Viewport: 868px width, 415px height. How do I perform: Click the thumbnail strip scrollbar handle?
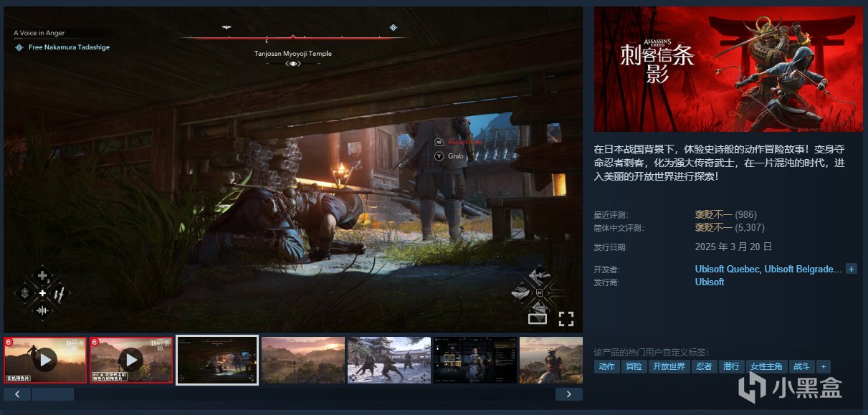coord(53,394)
